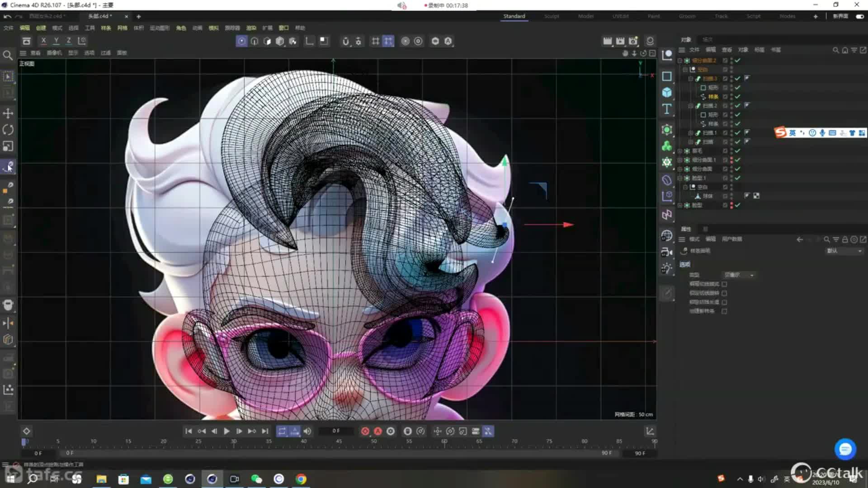This screenshot has width=868, height=488.
Task: Collapse the 细分曲面.2 tree node
Action: (679, 60)
